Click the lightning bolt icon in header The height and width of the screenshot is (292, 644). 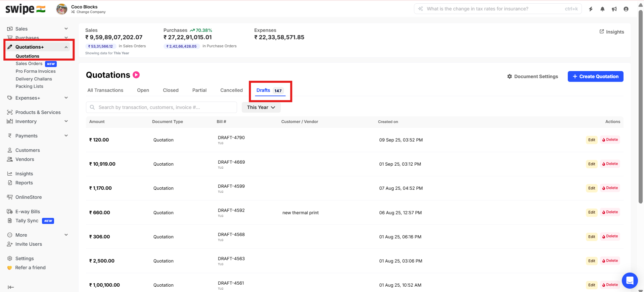click(591, 9)
